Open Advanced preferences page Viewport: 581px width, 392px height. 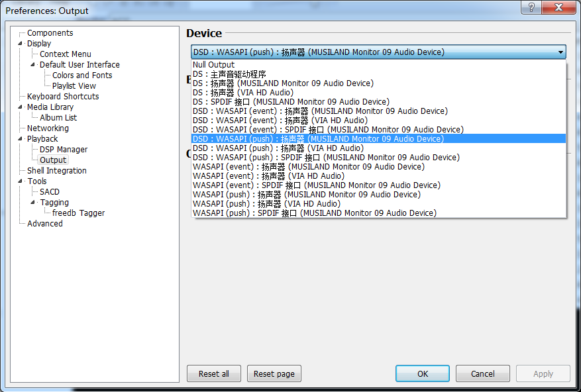(45, 224)
